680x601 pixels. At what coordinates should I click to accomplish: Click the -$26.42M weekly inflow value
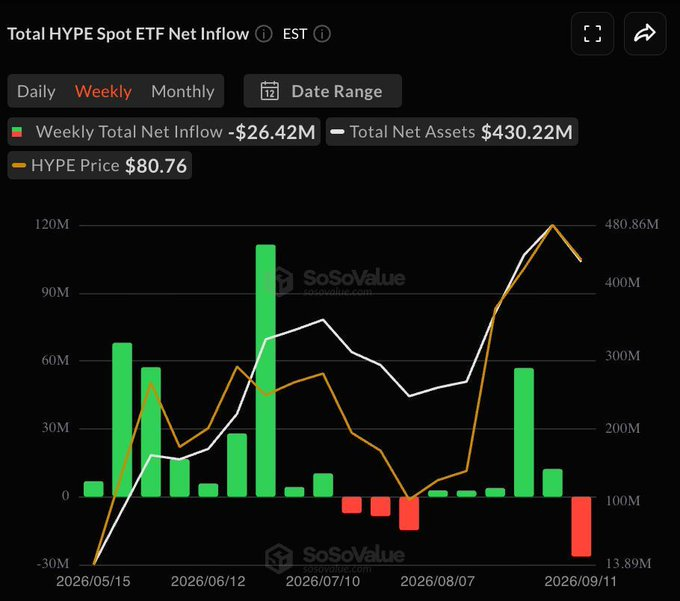(272, 132)
